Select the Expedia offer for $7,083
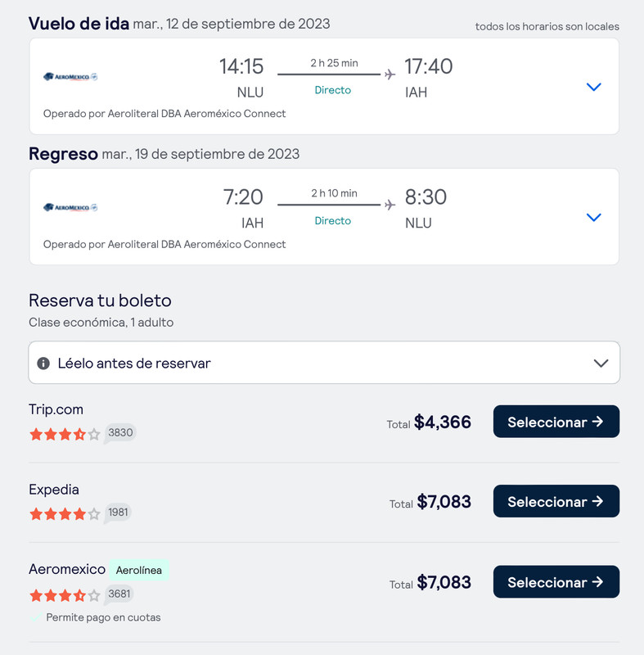Screen dimensions: 644x655 (x=556, y=501)
